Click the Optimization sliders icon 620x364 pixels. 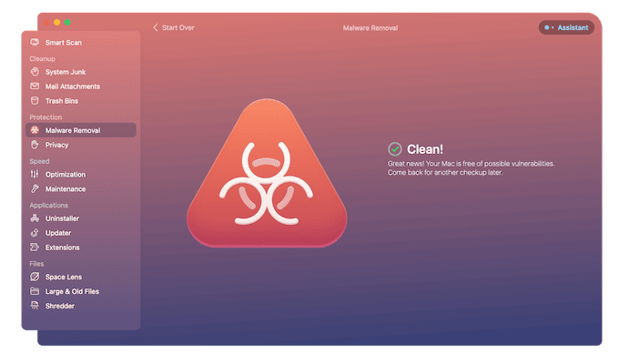pos(35,174)
